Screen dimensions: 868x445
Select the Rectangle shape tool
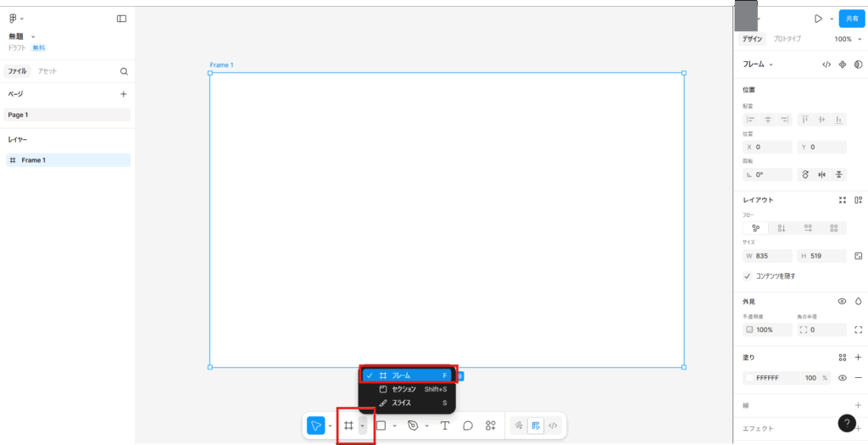[x=381, y=426]
